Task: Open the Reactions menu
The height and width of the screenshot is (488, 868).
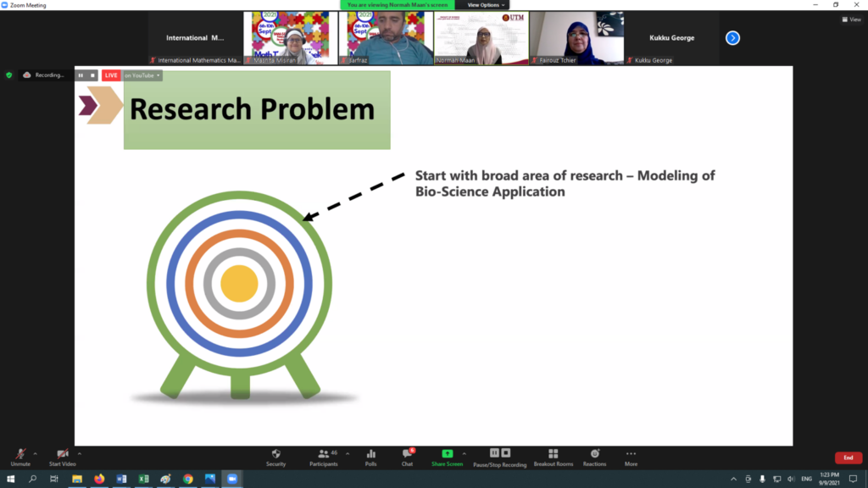Action: [594, 457]
